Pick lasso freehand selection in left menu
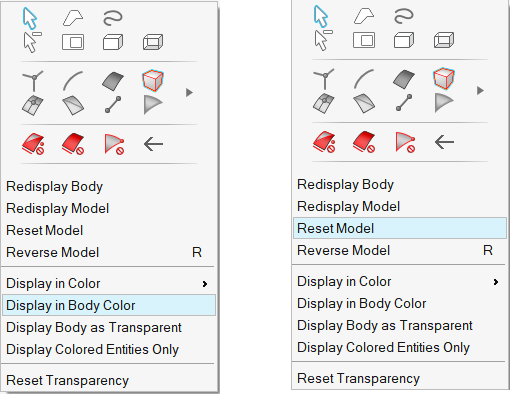The width and height of the screenshot is (519, 394). (x=113, y=18)
